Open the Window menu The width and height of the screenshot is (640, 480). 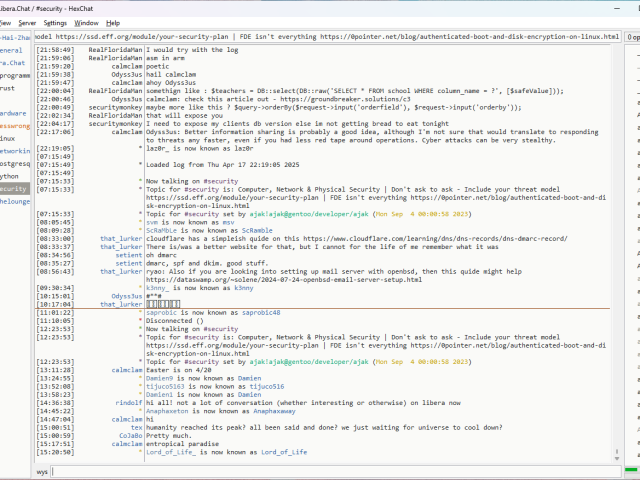[x=87, y=22]
